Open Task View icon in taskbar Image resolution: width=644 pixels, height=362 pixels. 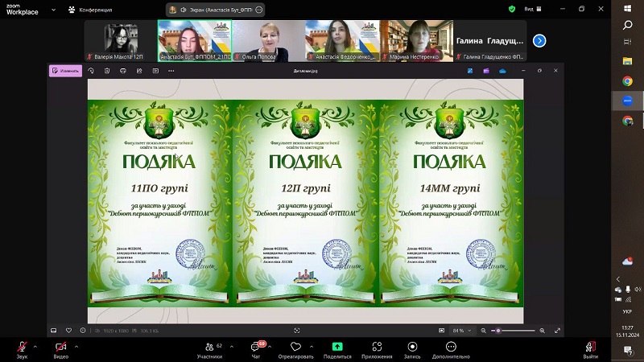[628, 42]
